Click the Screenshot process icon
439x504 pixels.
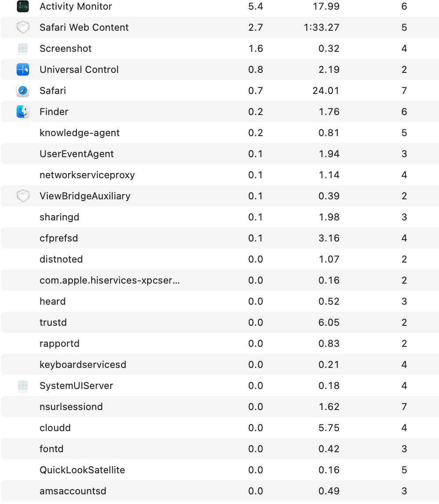pos(23,49)
